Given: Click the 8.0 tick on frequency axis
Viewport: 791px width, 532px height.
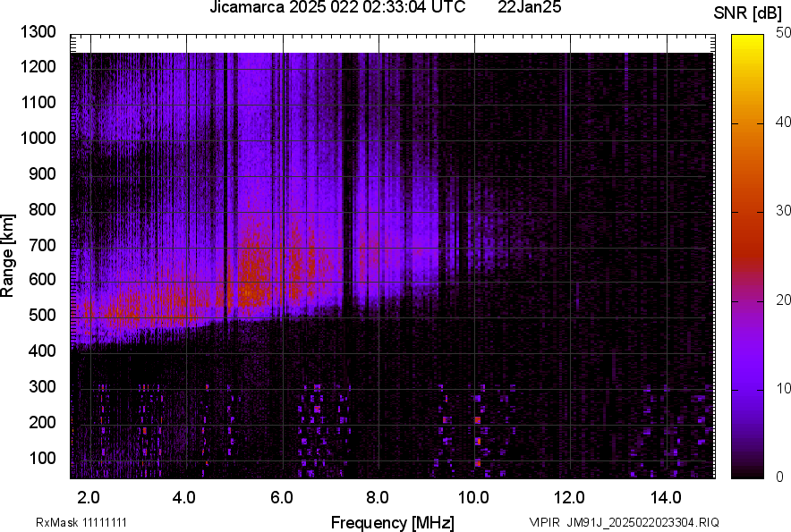Looking at the screenshot, I should tap(378, 497).
